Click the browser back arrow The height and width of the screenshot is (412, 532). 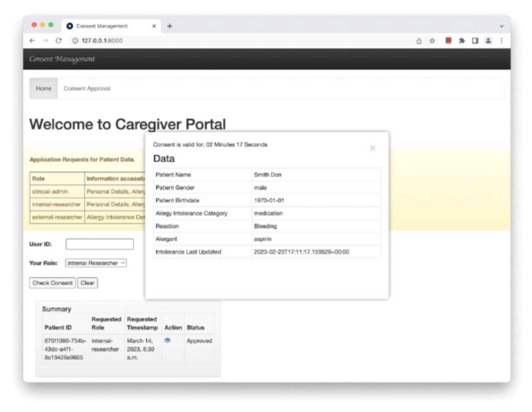32,41
